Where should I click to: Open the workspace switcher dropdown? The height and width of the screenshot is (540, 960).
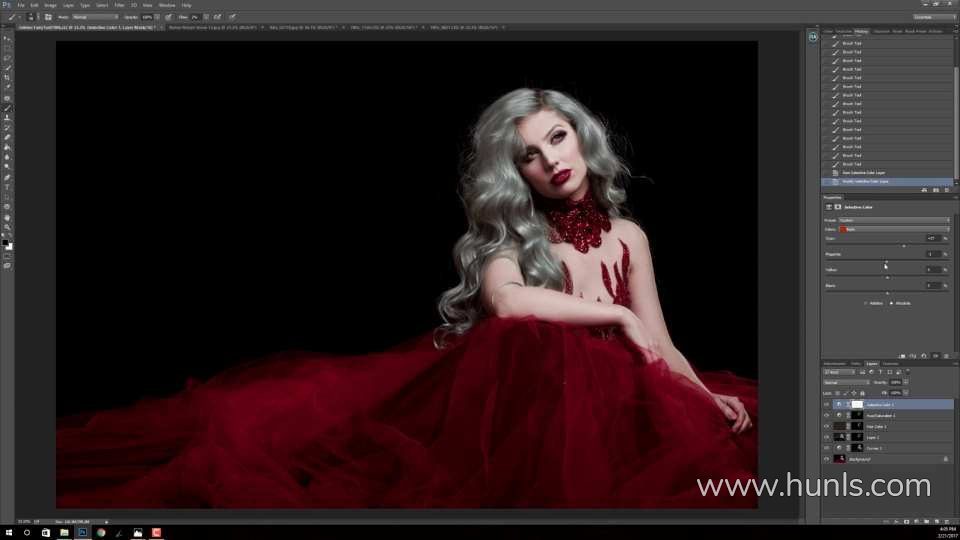click(934, 17)
